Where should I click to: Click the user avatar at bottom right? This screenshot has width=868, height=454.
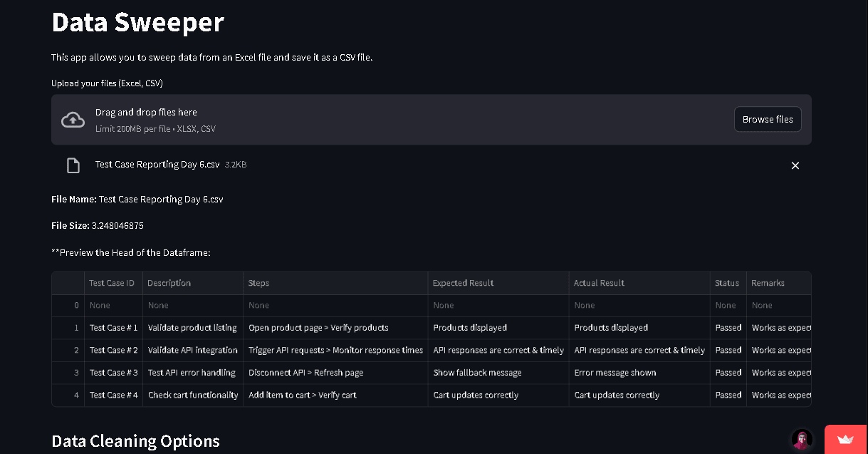coord(802,439)
